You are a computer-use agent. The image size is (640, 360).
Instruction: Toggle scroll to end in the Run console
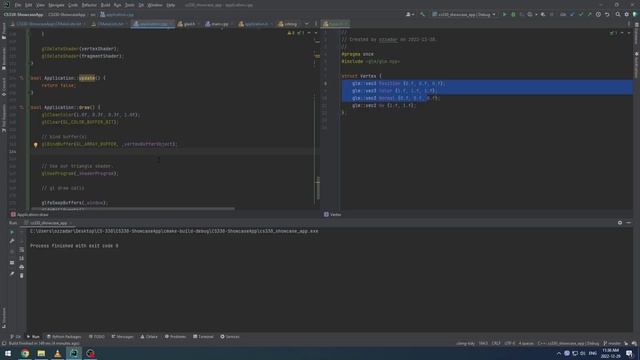22,258
